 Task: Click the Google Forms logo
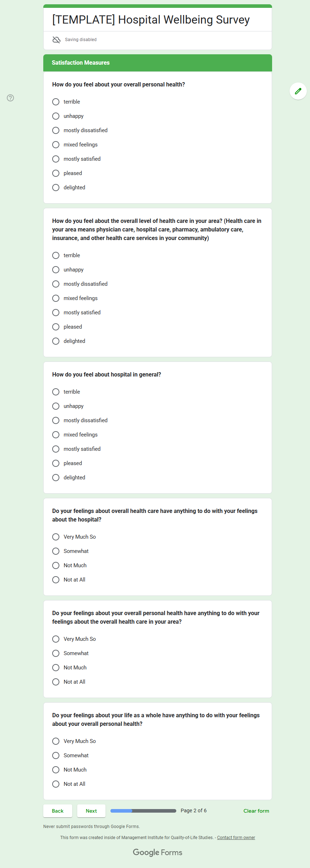coord(157,852)
